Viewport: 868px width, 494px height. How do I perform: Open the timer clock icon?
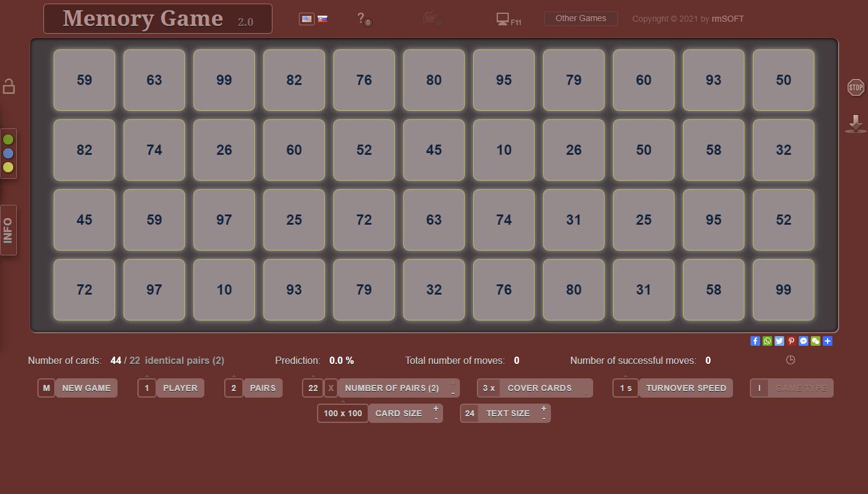coord(790,360)
